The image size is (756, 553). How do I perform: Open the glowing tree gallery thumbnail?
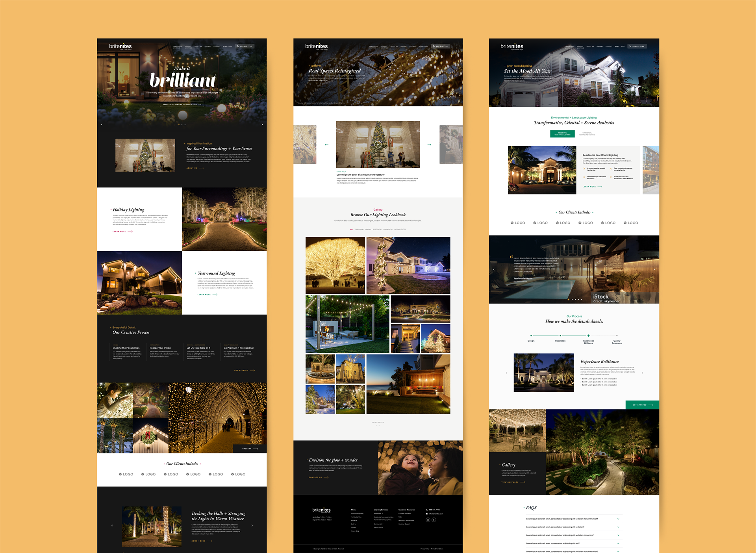point(335,265)
